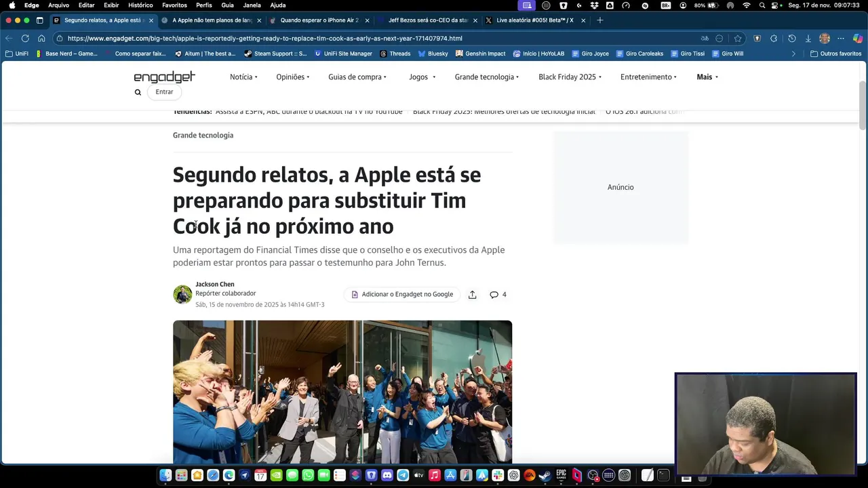
Task: Click the share icon beside Adicionar o Engadget
Action: click(x=473, y=294)
